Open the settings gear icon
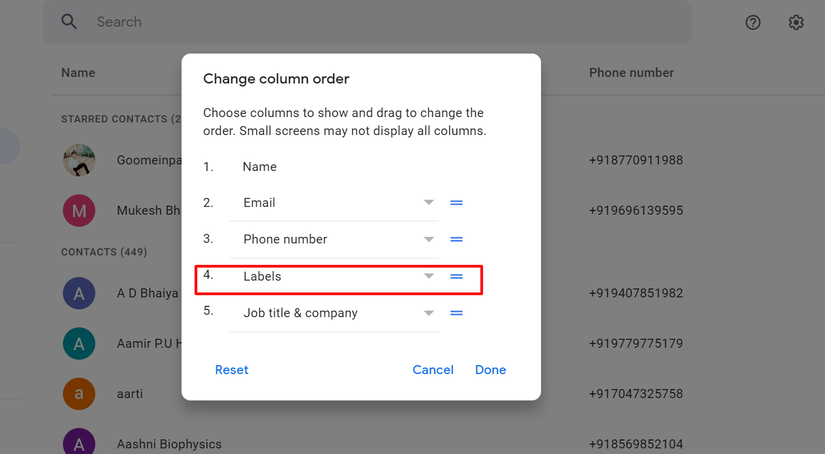The height and width of the screenshot is (454, 825). 796,22
